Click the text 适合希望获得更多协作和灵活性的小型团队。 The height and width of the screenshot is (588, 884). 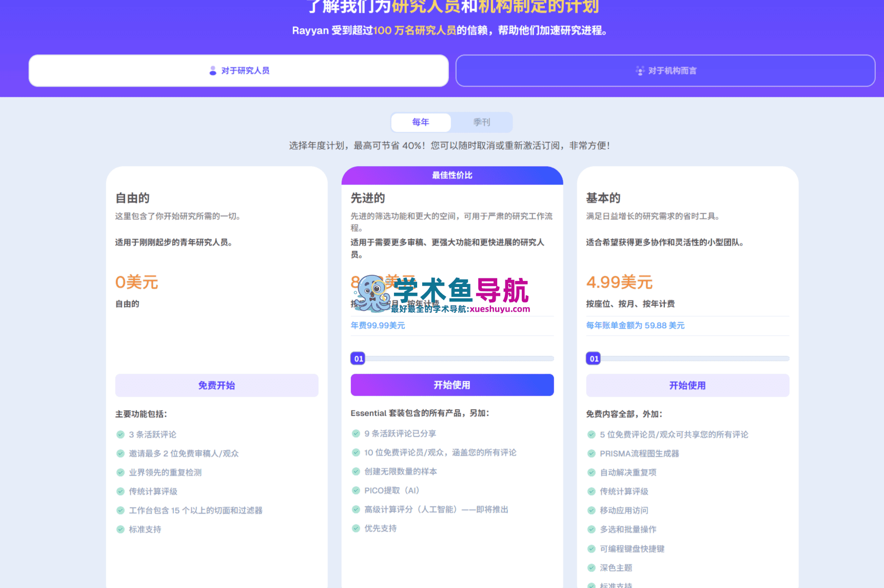click(665, 242)
